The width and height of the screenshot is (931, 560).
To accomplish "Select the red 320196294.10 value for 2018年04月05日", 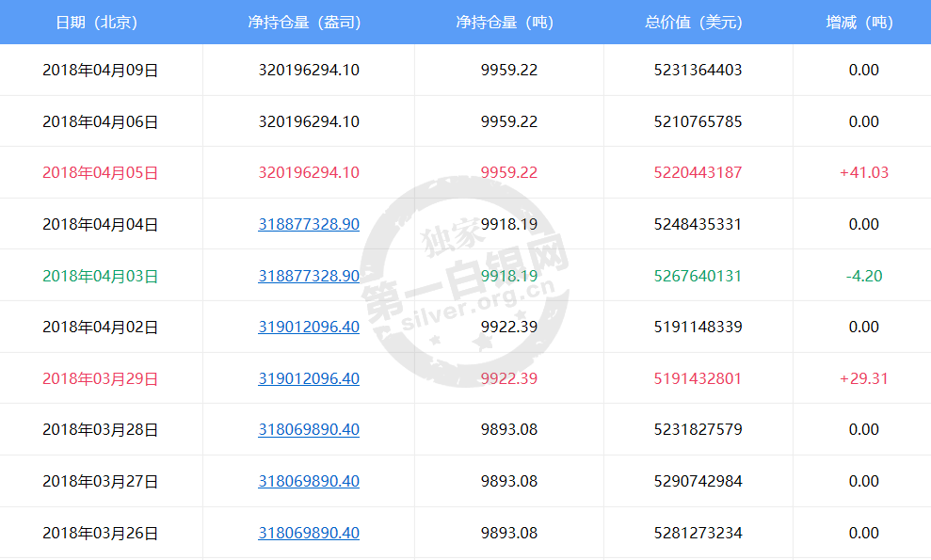I will 309,173.
